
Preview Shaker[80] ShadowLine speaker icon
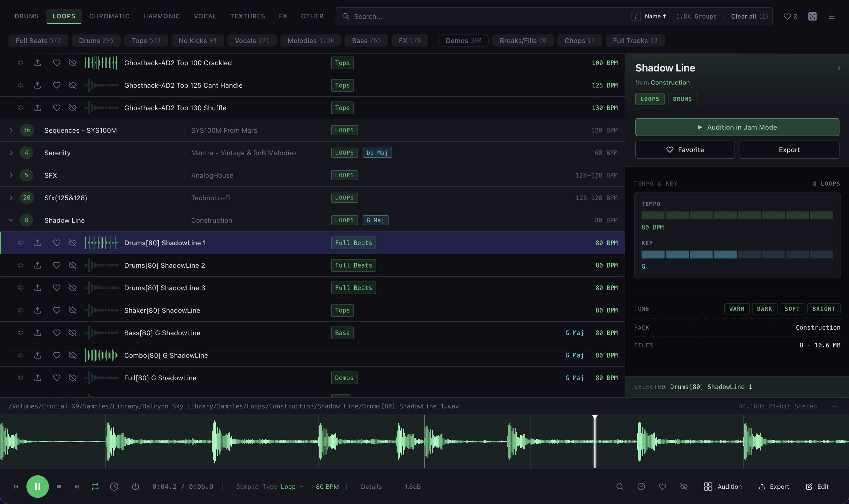click(x=21, y=310)
